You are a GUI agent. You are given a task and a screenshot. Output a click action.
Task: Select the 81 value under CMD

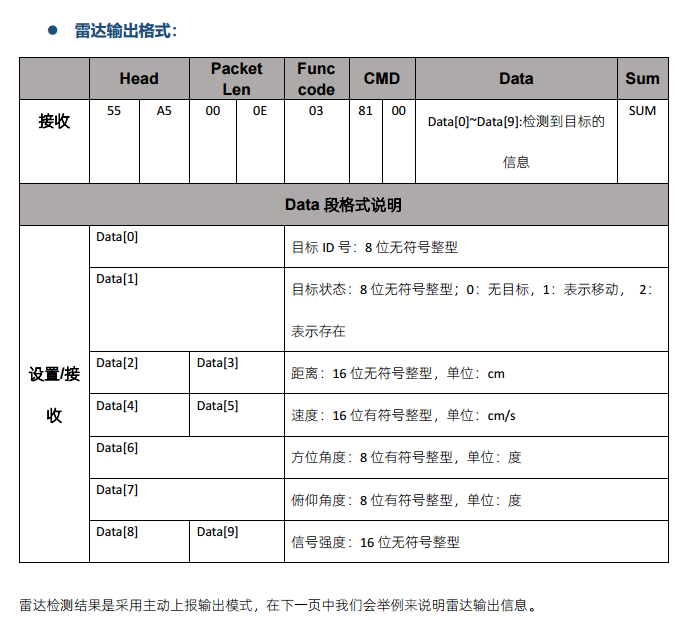click(x=366, y=111)
